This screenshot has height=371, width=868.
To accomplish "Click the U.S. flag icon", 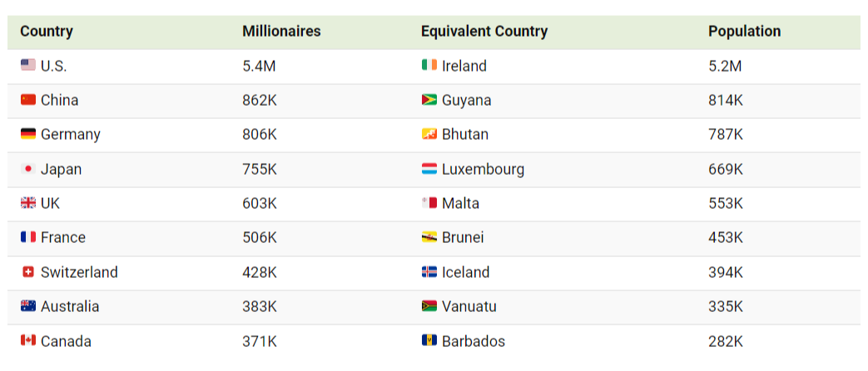I will point(28,66).
